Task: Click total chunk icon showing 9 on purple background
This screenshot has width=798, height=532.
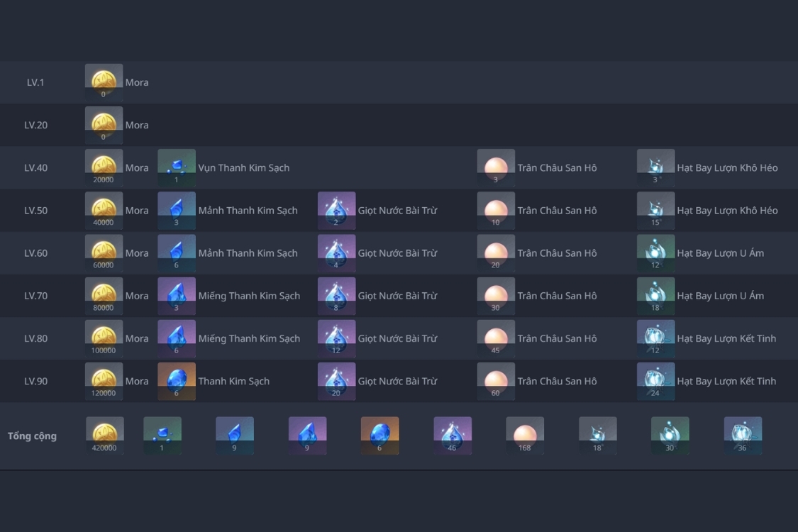Action: [x=307, y=436]
